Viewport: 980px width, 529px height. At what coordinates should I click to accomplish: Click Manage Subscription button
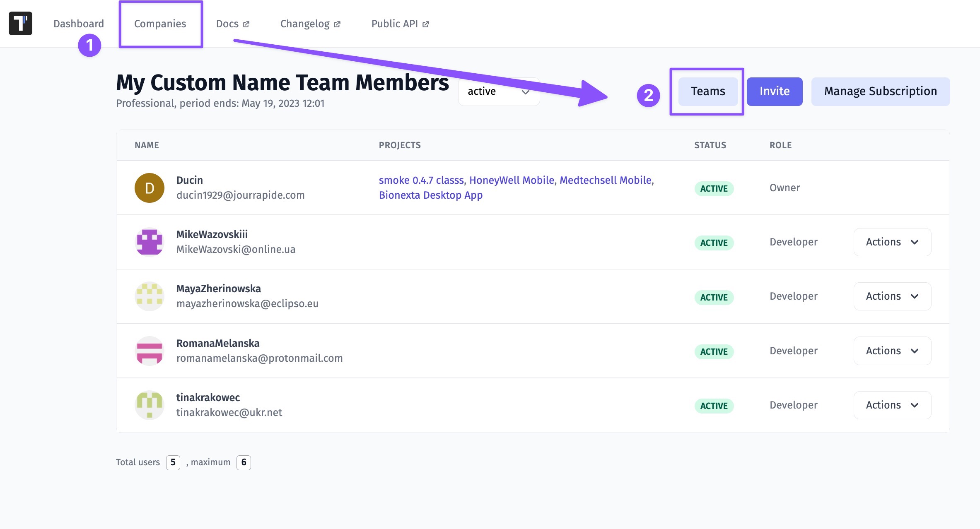coord(880,91)
